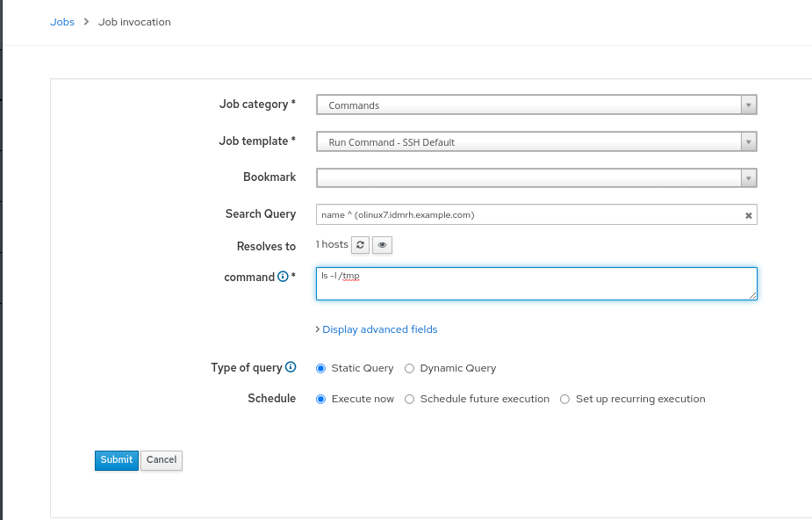Select Set up recurring execution option

[x=565, y=399]
